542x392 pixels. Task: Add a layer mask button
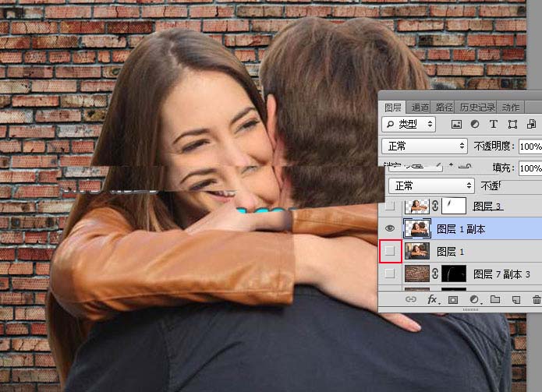(x=453, y=300)
